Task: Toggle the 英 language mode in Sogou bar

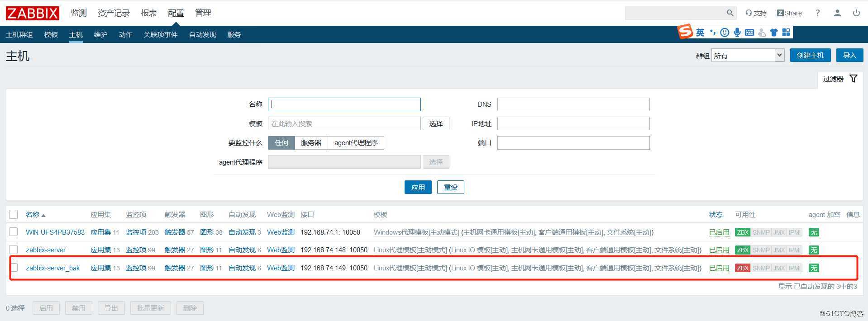Action: pyautogui.click(x=700, y=33)
